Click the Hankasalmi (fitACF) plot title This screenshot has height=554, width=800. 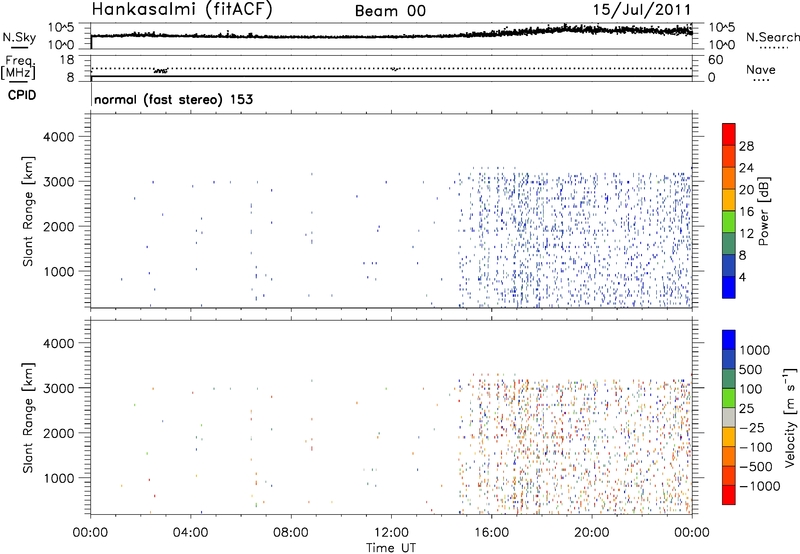182,9
